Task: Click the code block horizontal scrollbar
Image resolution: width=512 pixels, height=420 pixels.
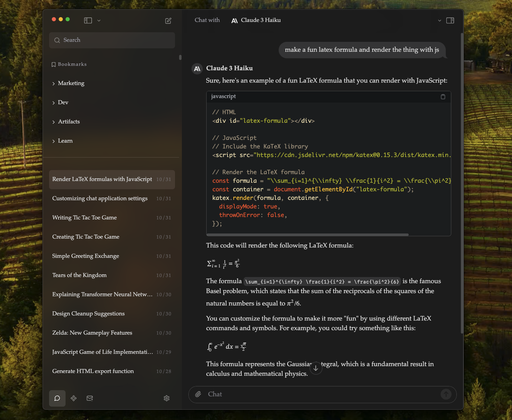Action: pyautogui.click(x=307, y=235)
